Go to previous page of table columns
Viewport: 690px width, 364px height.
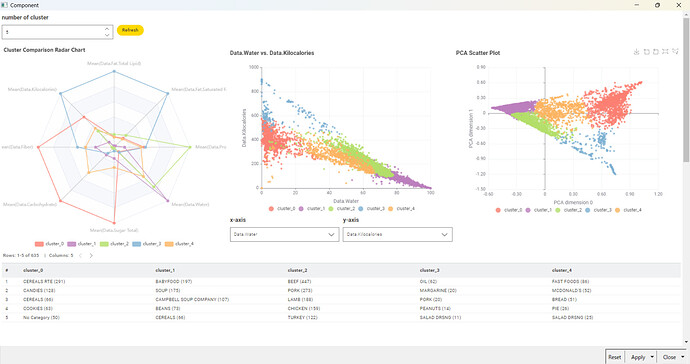coord(81,255)
